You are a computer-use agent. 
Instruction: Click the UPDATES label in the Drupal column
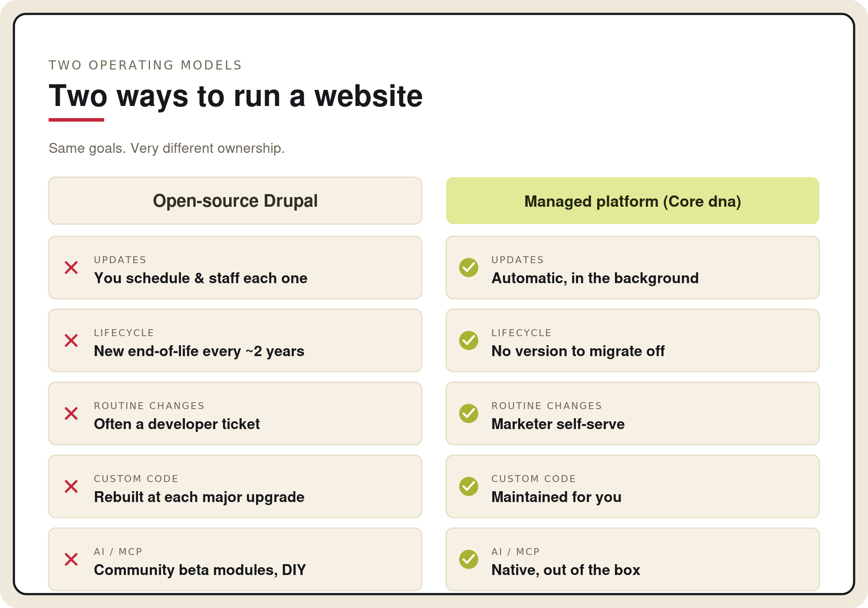(120, 260)
